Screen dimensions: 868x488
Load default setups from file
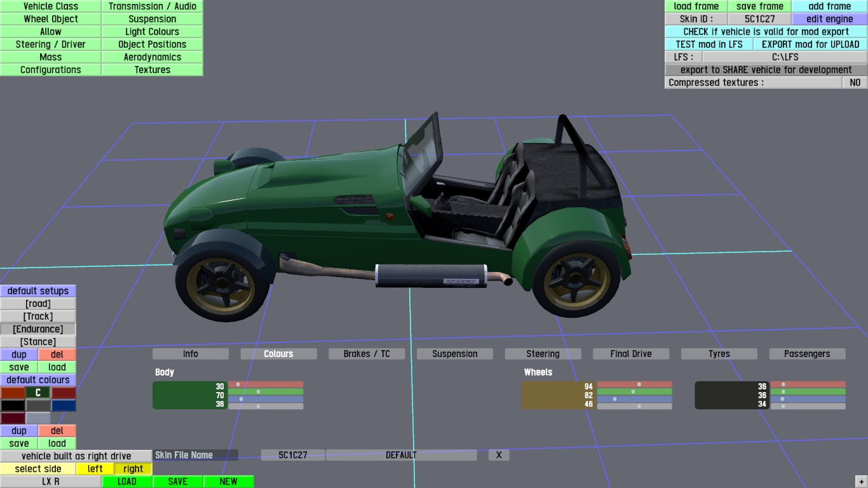57,367
